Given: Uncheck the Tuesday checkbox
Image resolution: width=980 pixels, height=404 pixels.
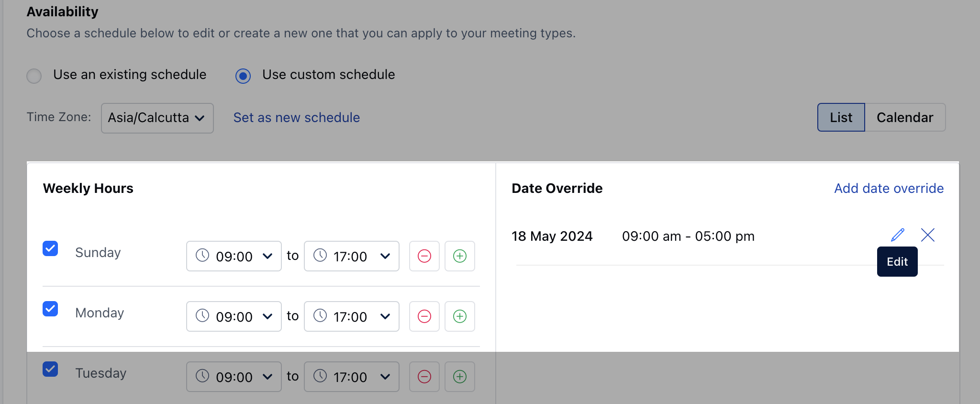Looking at the screenshot, I should [x=50, y=369].
